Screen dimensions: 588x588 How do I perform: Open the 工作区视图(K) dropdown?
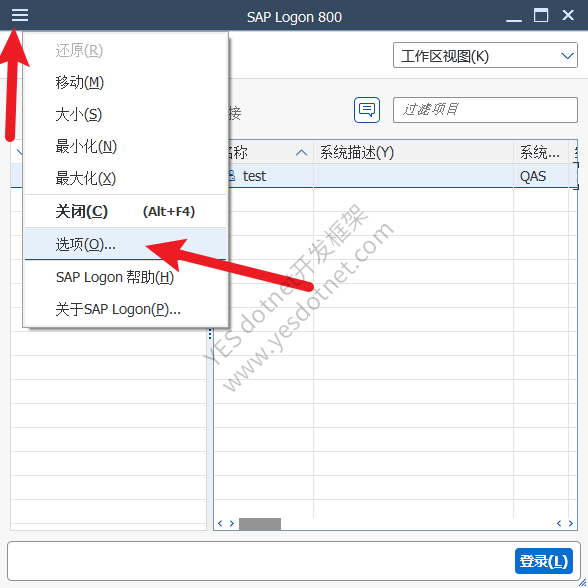pos(485,56)
